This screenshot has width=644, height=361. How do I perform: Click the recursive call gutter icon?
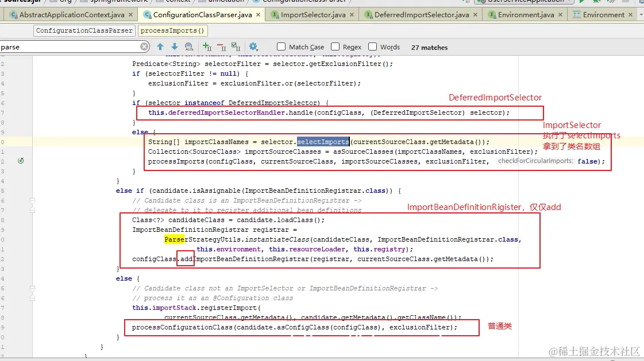[21, 161]
